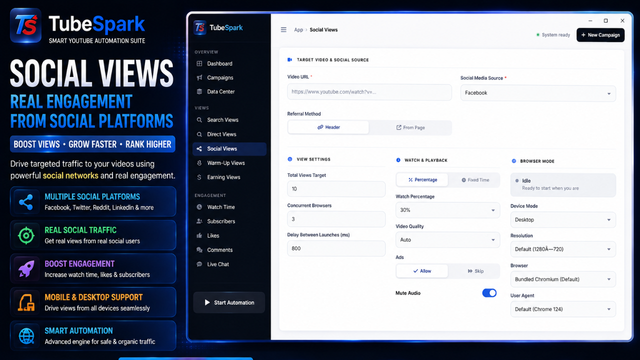Choose the Fixed Time watch mode
Screen dimensions: 640x360
click(x=475, y=180)
